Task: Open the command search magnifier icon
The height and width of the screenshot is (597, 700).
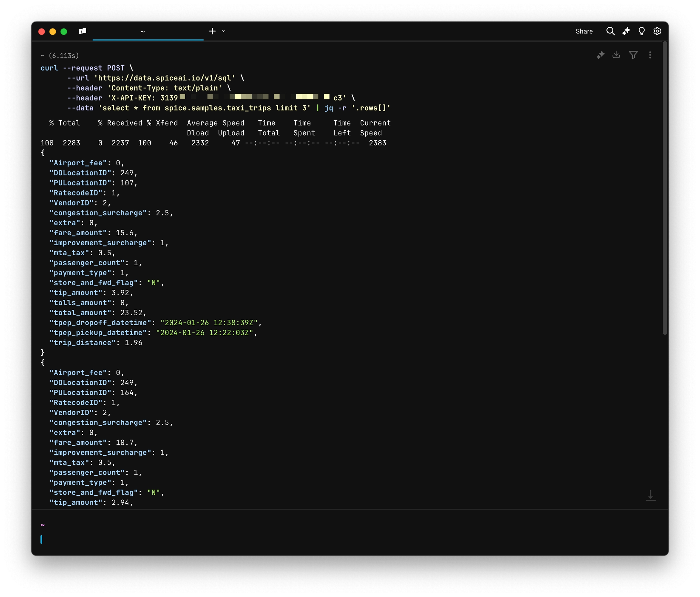Action: (610, 31)
